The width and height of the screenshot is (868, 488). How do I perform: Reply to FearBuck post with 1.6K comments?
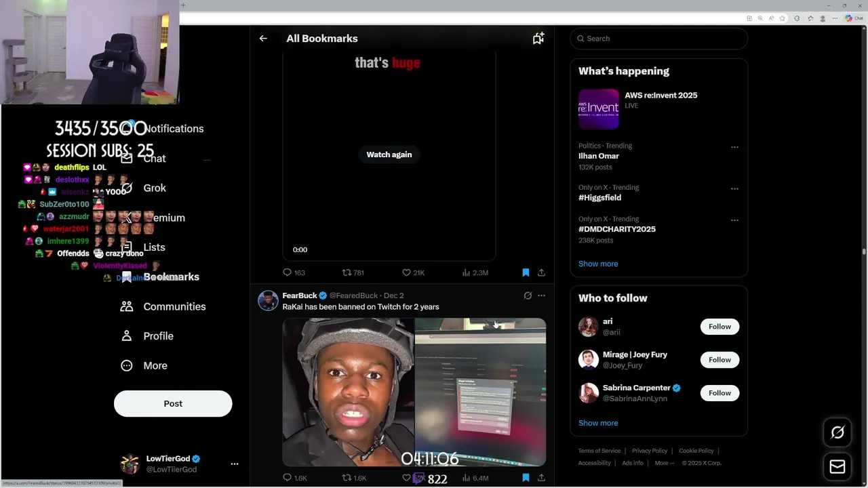295,478
